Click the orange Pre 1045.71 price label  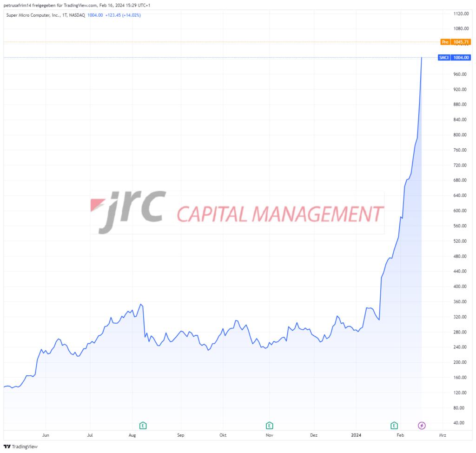(456, 42)
